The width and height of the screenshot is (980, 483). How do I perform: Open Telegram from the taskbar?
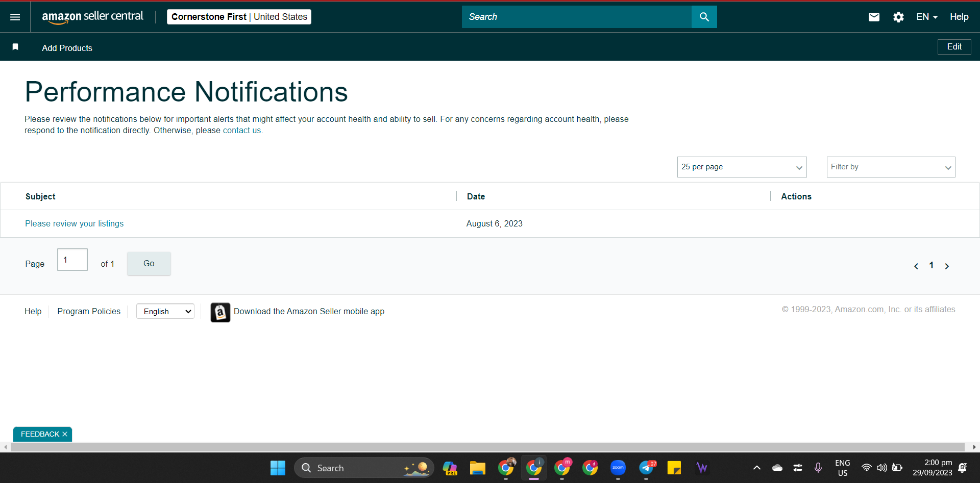pyautogui.click(x=646, y=468)
